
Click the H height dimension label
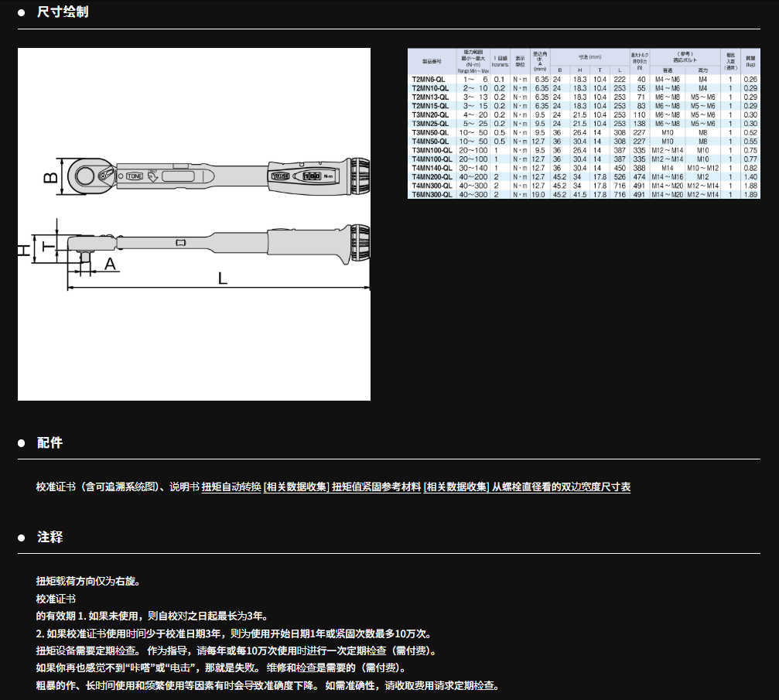[x=24, y=248]
